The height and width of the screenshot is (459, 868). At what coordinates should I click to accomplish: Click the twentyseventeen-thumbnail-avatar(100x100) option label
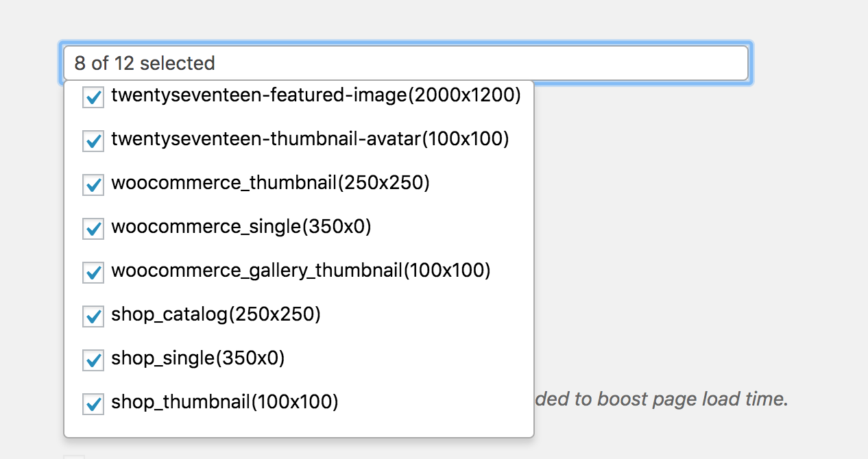310,140
